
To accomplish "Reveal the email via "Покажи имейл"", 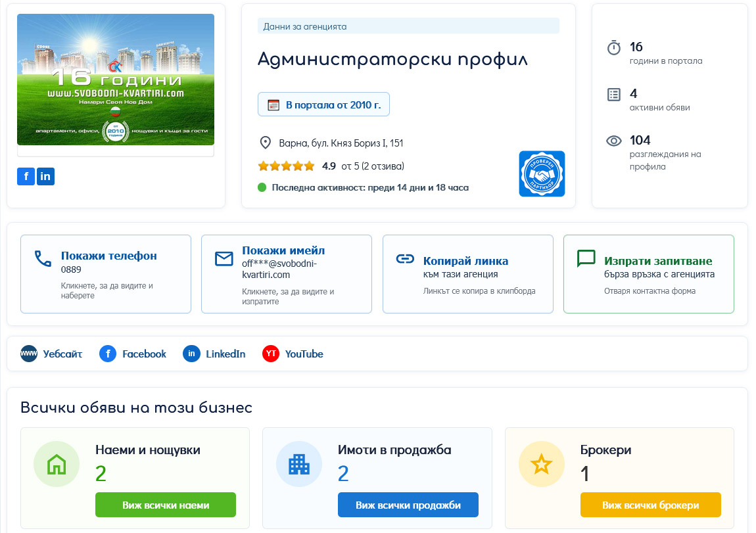I will (x=287, y=273).
